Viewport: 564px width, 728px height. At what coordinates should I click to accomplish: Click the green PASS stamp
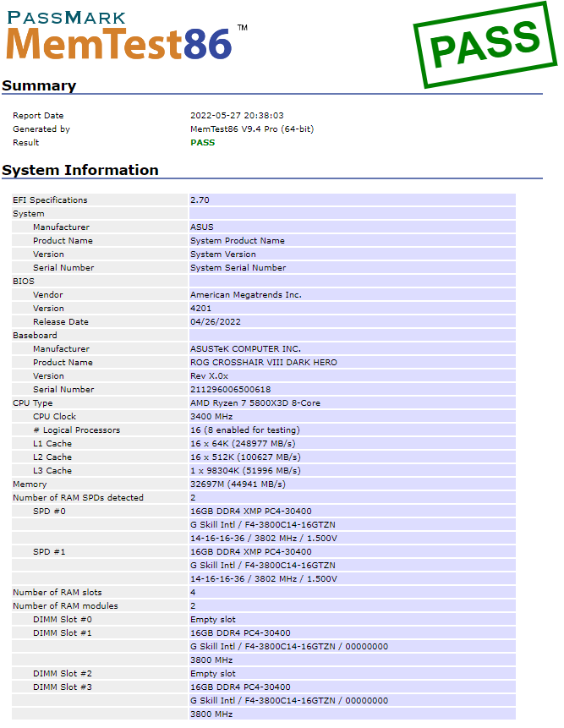tap(484, 42)
